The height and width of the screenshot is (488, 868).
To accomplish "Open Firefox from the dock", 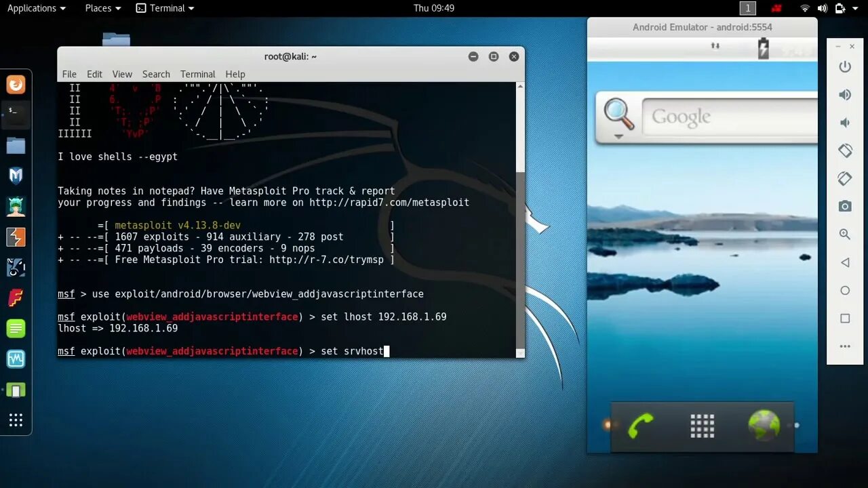I will pyautogui.click(x=16, y=85).
